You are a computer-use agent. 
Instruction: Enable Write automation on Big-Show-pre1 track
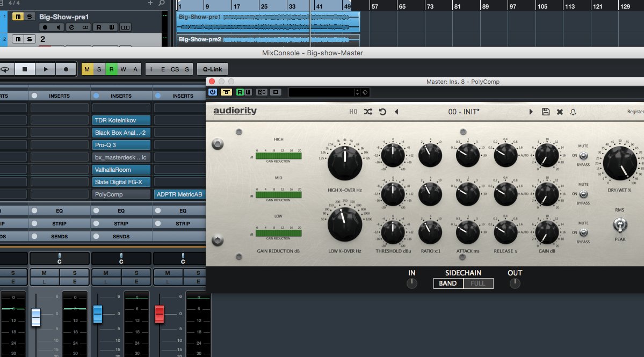111,27
